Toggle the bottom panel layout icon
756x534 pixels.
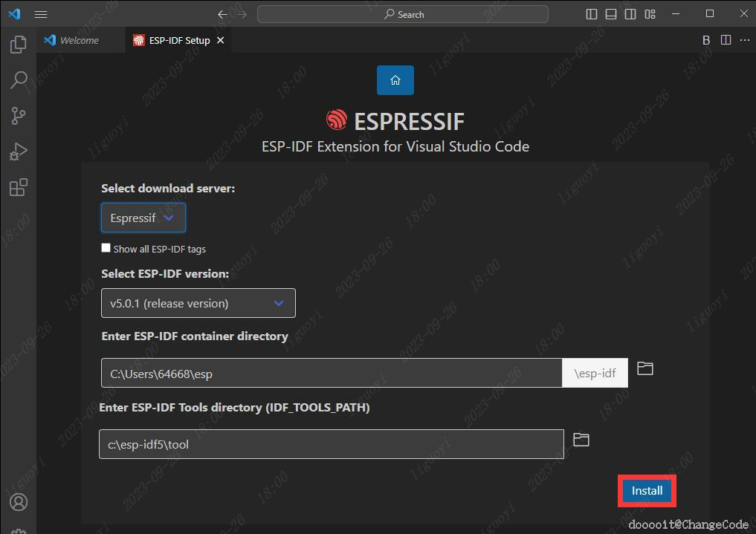coord(611,14)
